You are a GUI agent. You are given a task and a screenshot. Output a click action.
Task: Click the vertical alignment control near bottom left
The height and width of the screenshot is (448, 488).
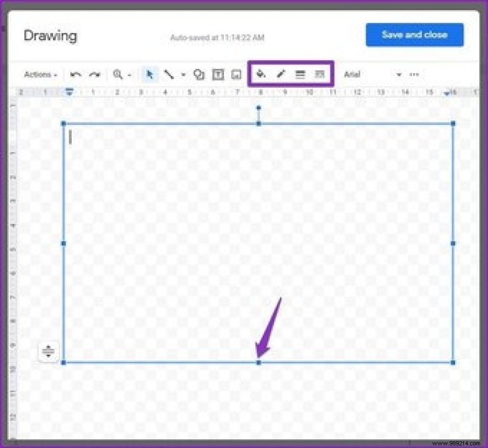48,352
